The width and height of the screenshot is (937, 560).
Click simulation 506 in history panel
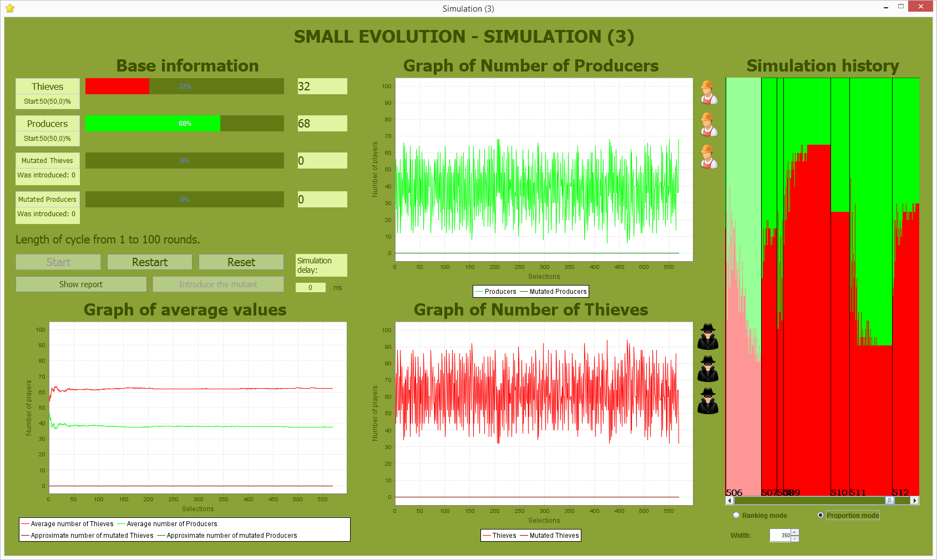(x=743, y=287)
